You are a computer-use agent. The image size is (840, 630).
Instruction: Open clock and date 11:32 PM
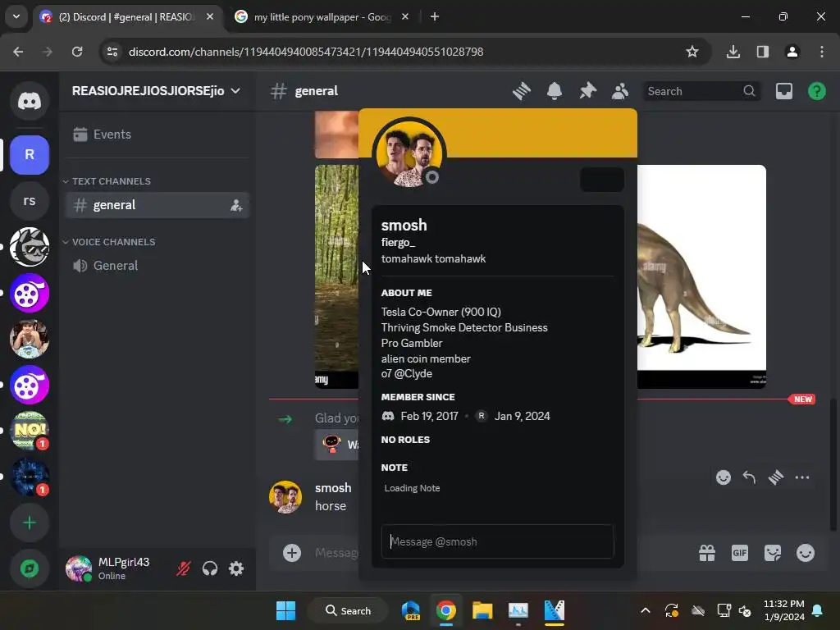point(783,610)
